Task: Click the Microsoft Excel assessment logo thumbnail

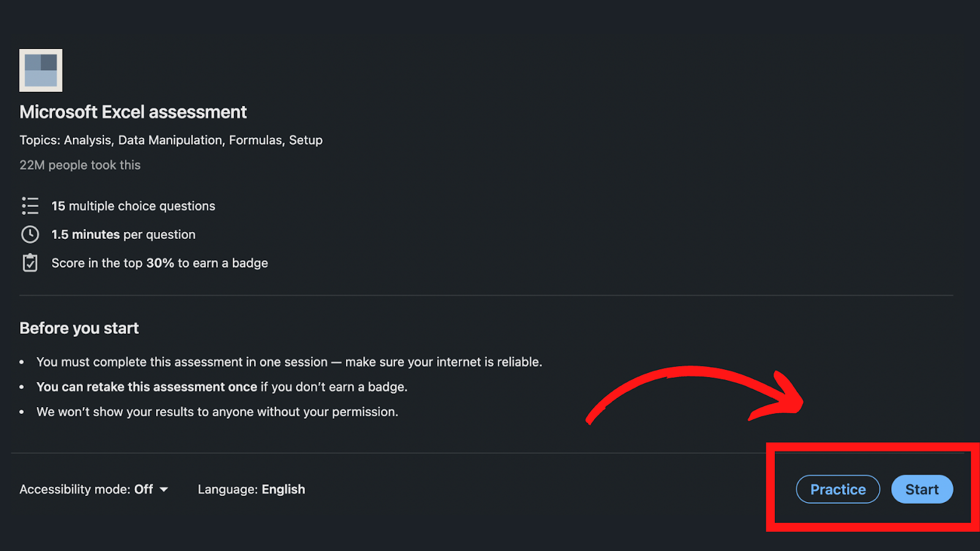Action: (41, 70)
